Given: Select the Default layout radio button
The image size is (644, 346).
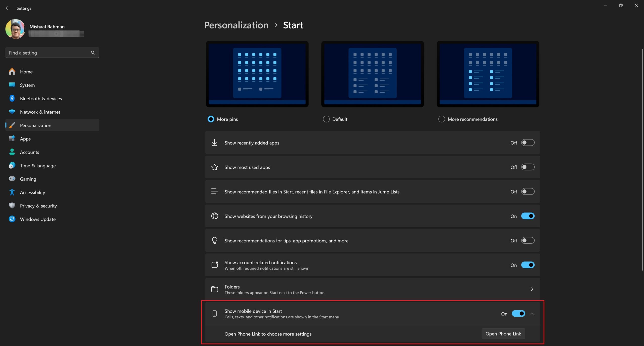Looking at the screenshot, I should pos(326,119).
